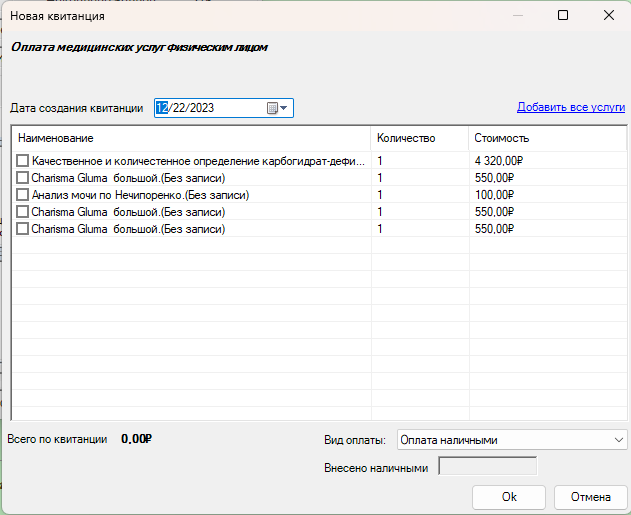
Task: Click the Стоимость column header
Action: [x=546, y=138]
